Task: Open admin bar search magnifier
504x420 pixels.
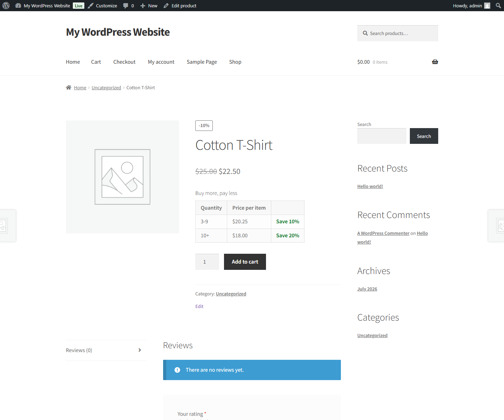Action: coord(498,6)
